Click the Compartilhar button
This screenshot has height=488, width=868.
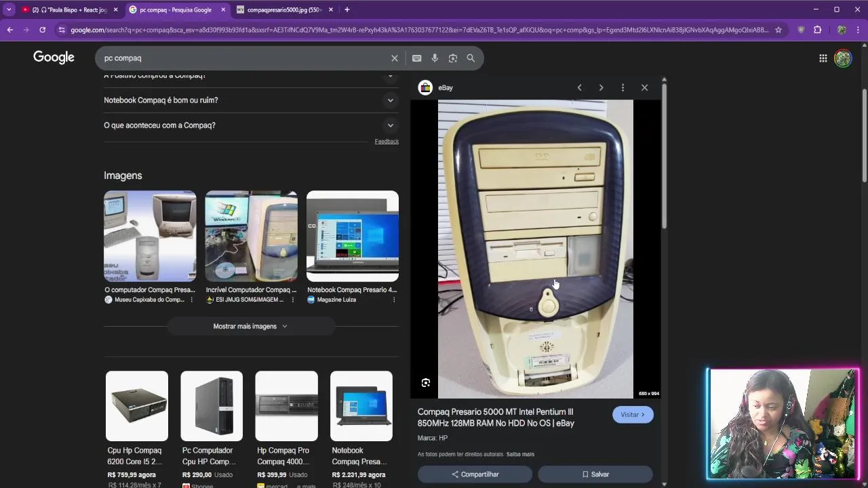475,474
